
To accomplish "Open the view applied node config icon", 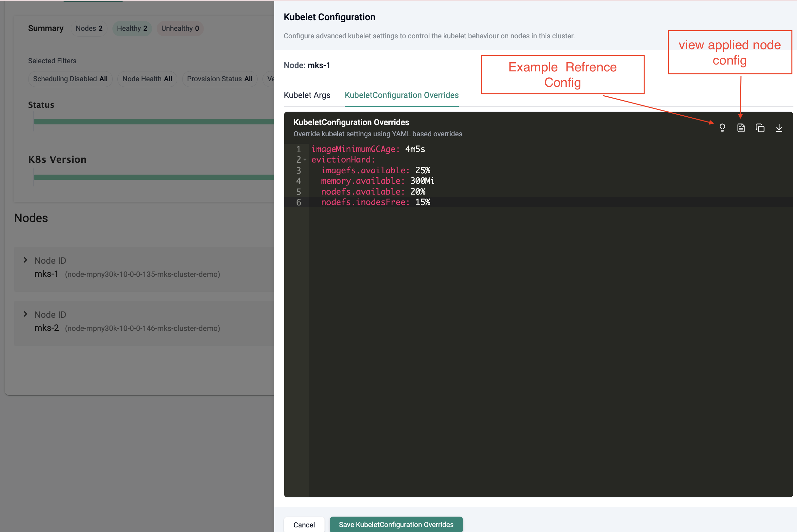I will (x=741, y=128).
